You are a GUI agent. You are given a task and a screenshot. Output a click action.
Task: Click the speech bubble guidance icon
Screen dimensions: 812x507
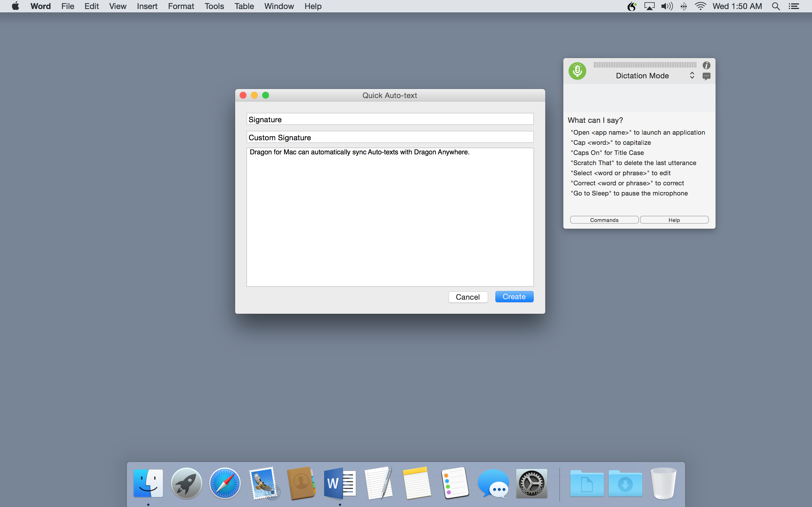(x=706, y=76)
